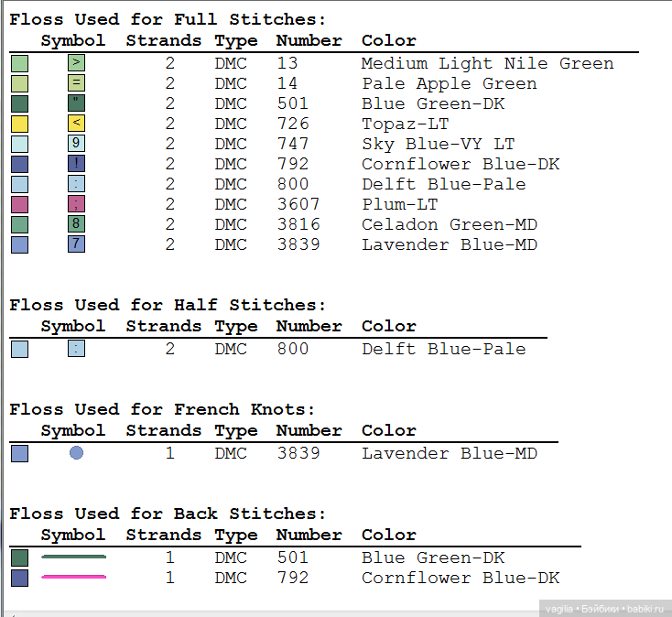Click the green back stitch line symbol
Screen dimensions: 672x617
(73, 557)
